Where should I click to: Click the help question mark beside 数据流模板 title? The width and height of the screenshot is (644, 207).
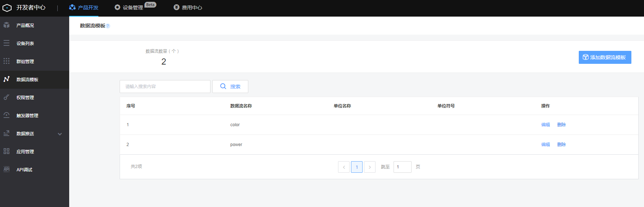point(108,26)
